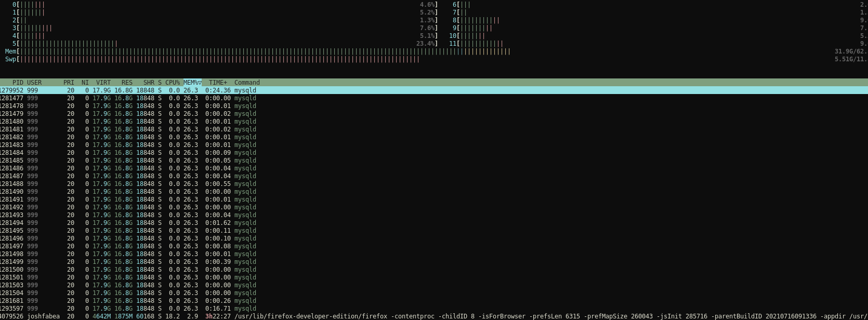Select mysqld thread with PID 1281486
The image size is (868, 320).
click(x=434, y=168)
